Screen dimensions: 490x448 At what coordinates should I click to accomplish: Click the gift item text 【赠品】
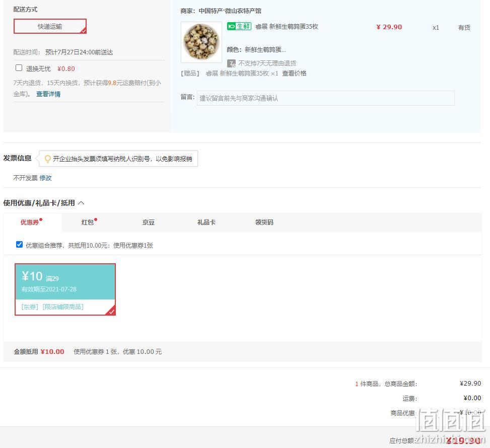point(190,73)
